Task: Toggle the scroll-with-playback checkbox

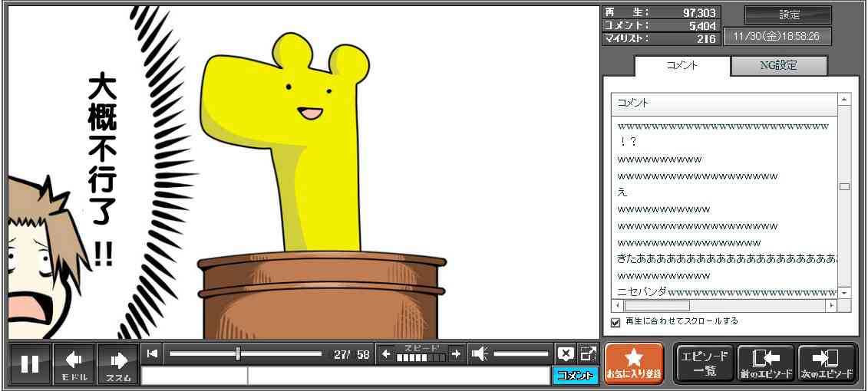Action: [x=616, y=322]
